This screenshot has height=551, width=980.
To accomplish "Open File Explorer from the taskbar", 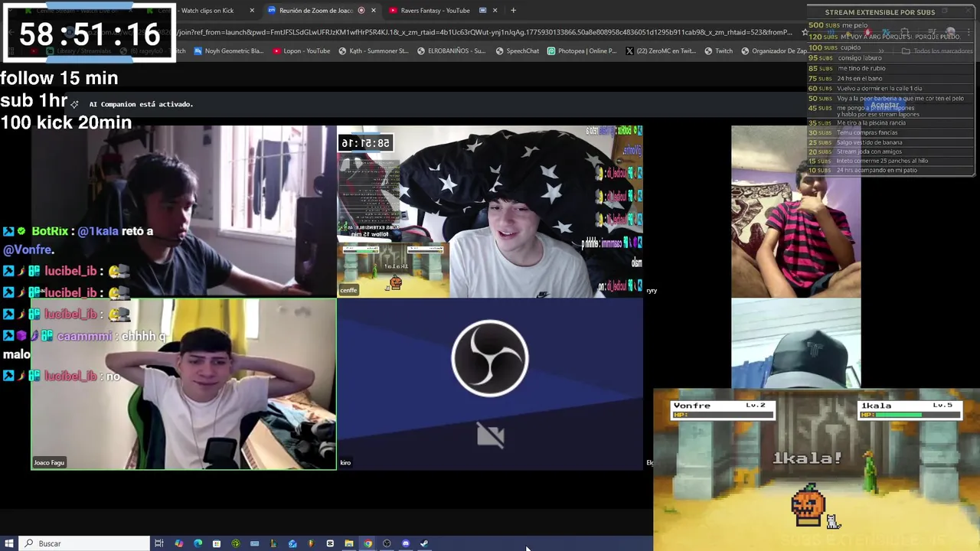I will click(x=349, y=543).
